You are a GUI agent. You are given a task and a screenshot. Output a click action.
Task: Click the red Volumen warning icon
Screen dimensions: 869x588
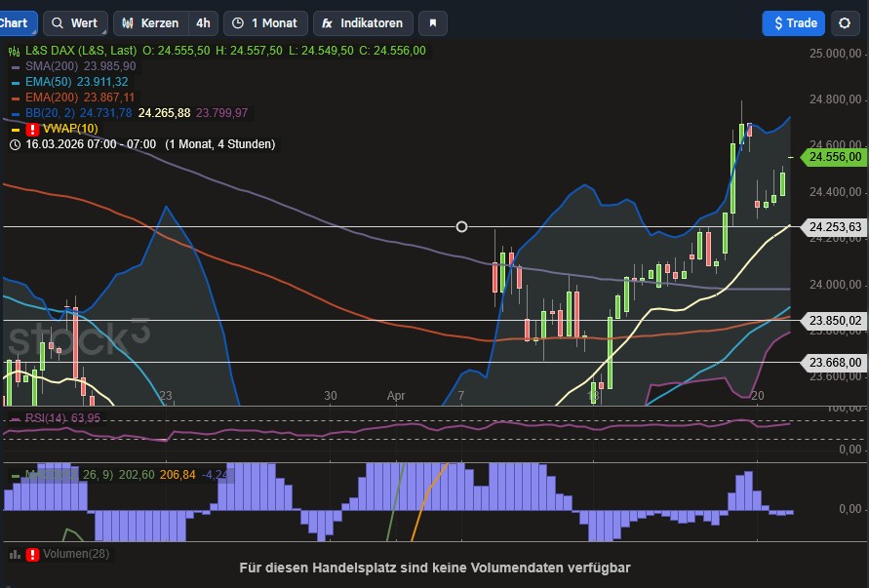point(33,554)
